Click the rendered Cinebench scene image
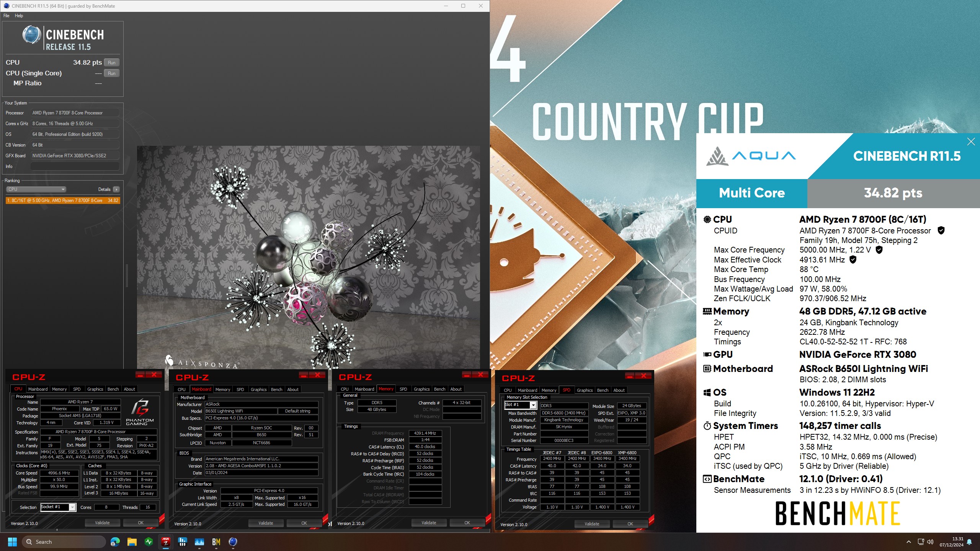 (309, 257)
